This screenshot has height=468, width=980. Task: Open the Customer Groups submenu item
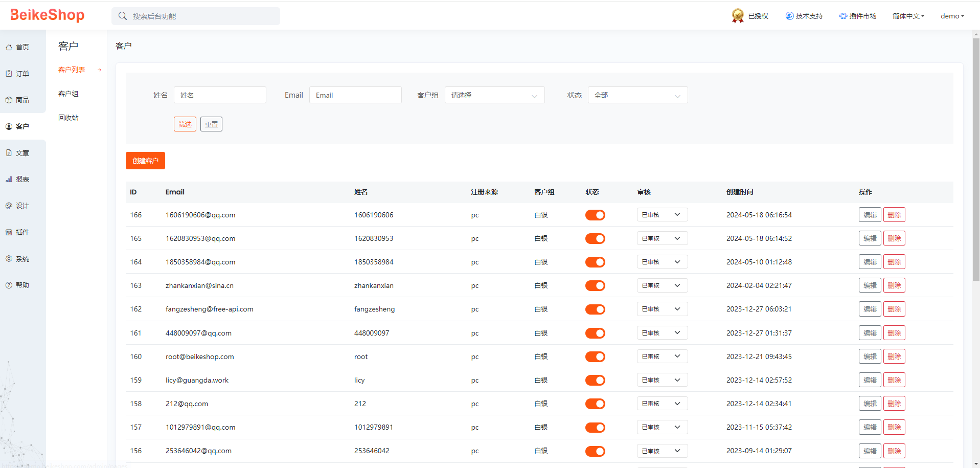(x=69, y=94)
